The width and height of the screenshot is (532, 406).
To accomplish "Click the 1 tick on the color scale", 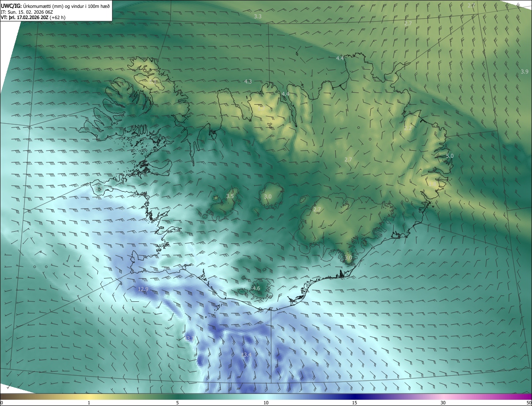I will pyautogui.click(x=89, y=403).
